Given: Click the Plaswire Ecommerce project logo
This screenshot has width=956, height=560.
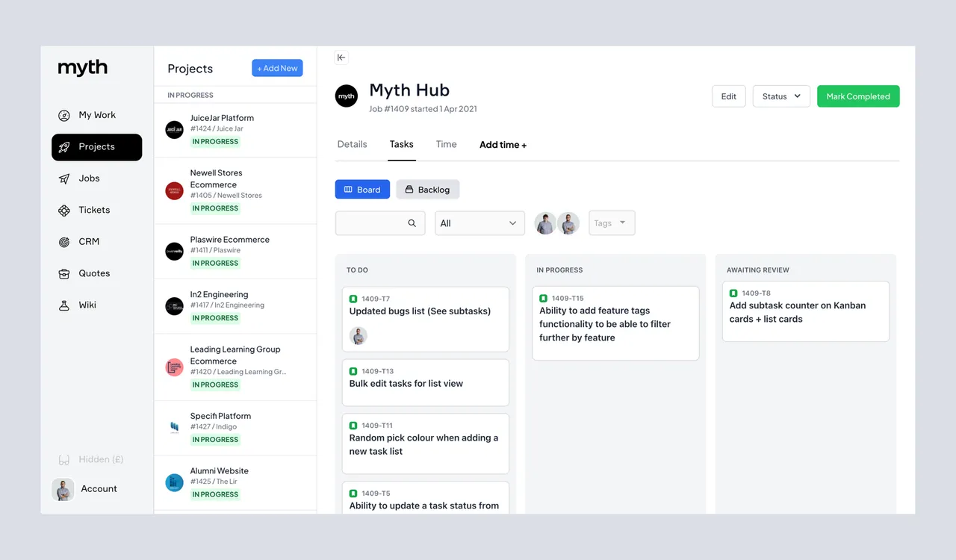Looking at the screenshot, I should pos(174,251).
